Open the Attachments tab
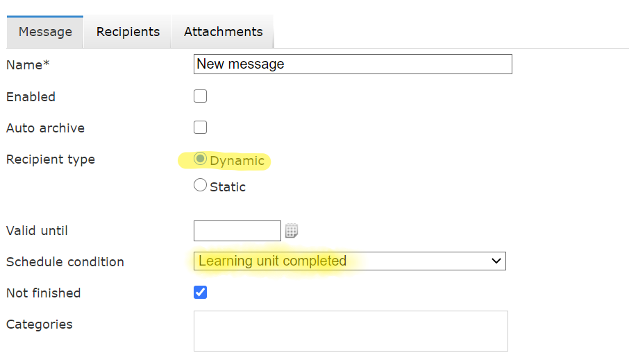 223,32
